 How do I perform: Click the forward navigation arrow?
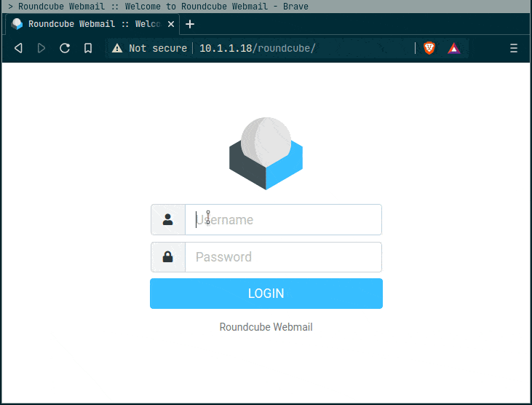tap(41, 48)
